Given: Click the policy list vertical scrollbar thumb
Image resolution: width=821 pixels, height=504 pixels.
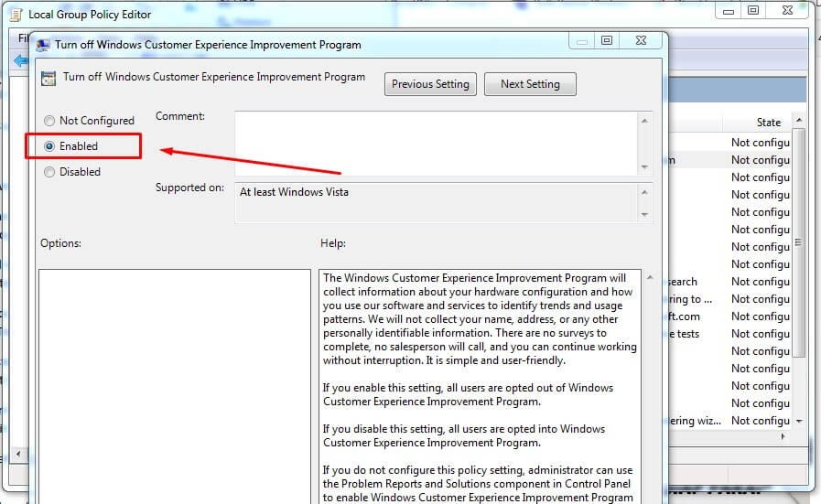Looking at the screenshot, I should pyautogui.click(x=798, y=242).
